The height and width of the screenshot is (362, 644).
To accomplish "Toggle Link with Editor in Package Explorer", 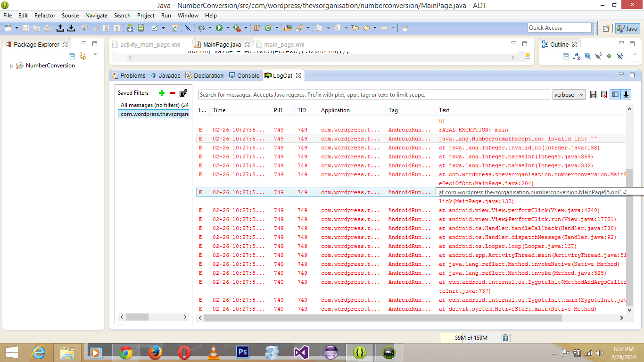I will tap(83, 56).
